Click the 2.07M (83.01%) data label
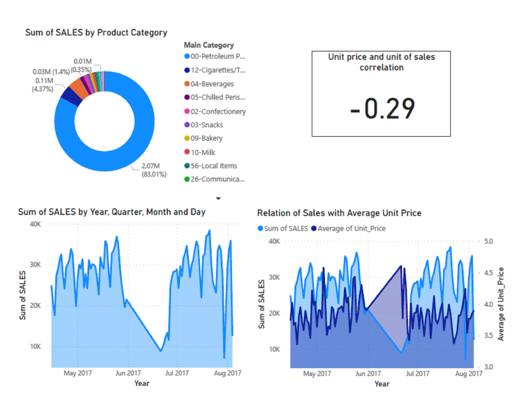 (x=151, y=169)
